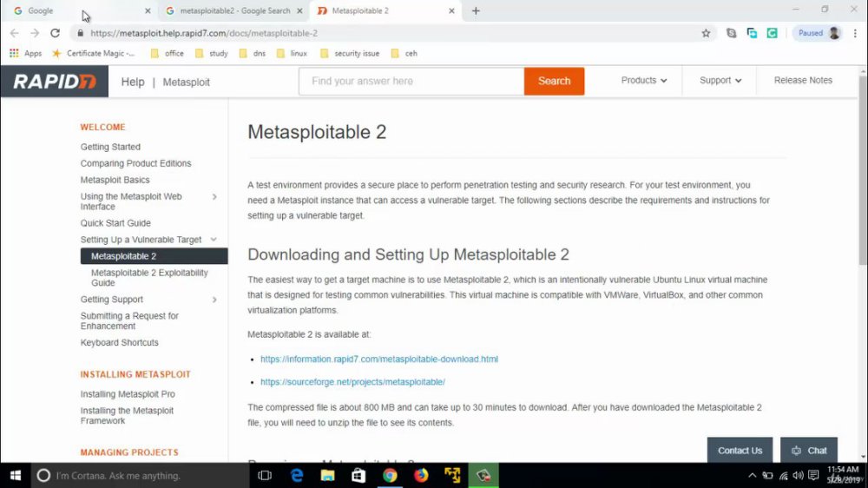Close the metasploitable2 Google Search tab
The height and width of the screenshot is (488, 868).
coord(299,10)
